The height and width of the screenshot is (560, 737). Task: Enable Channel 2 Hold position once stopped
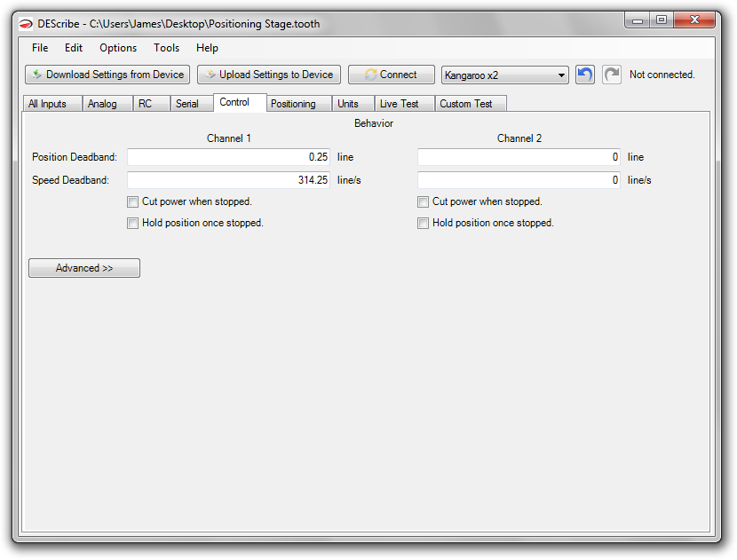coord(423,223)
